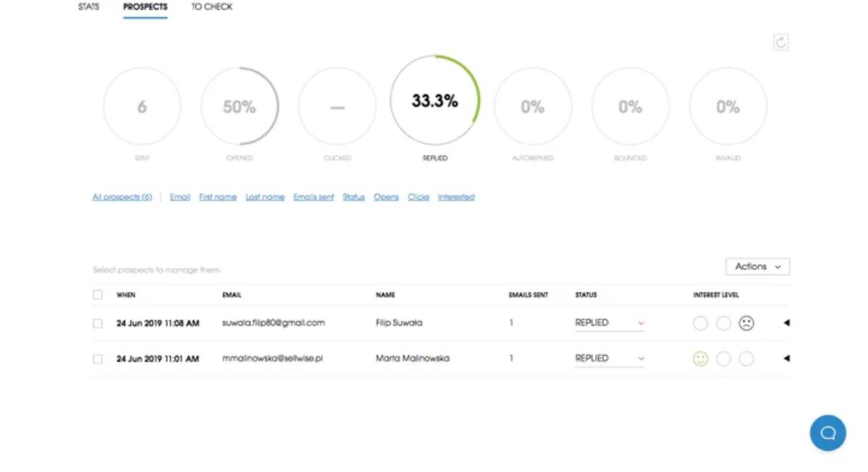
Task: Select the Invalid 0% stat circle
Action: (x=728, y=106)
